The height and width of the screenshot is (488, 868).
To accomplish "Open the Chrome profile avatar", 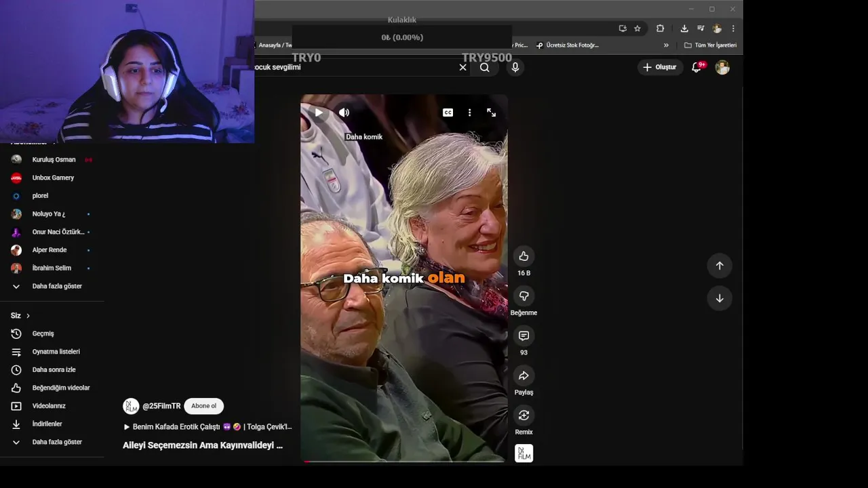I will [717, 28].
